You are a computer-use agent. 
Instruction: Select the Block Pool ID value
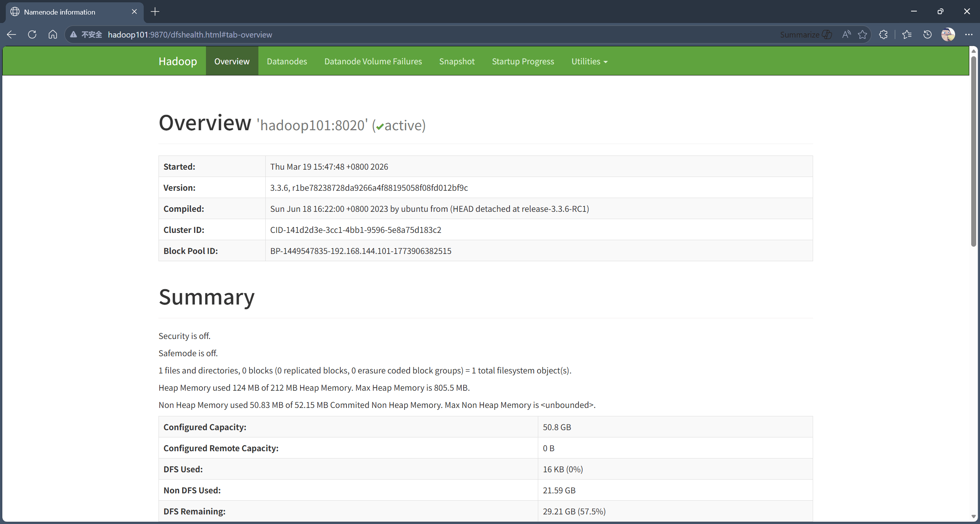(x=361, y=251)
